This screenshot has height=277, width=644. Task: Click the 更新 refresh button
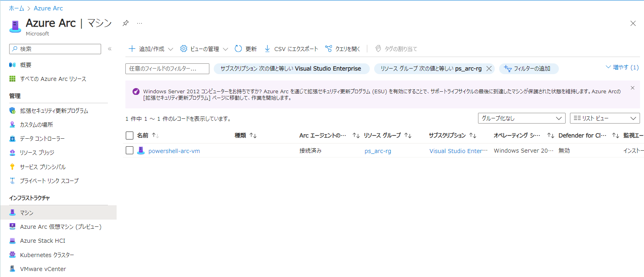246,49
